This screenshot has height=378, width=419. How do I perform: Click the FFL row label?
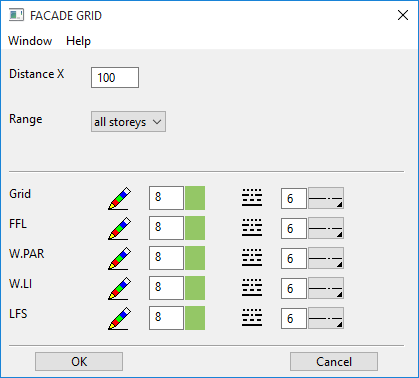click(18, 224)
